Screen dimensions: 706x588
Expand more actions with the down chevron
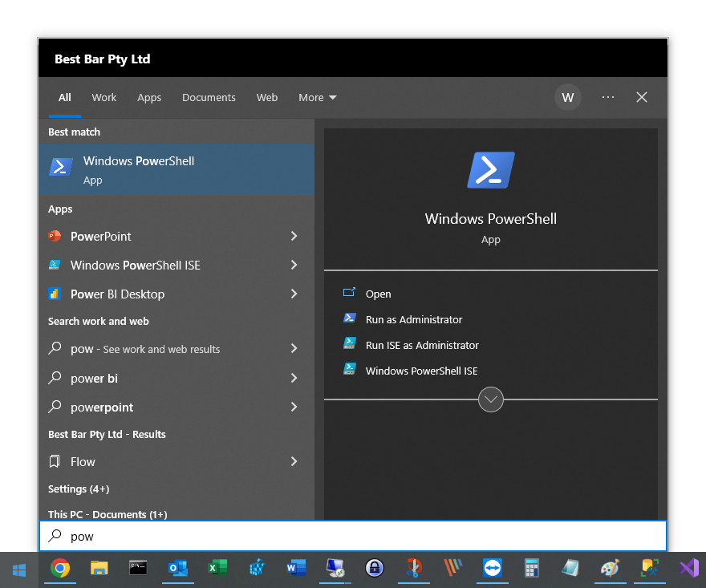[490, 399]
